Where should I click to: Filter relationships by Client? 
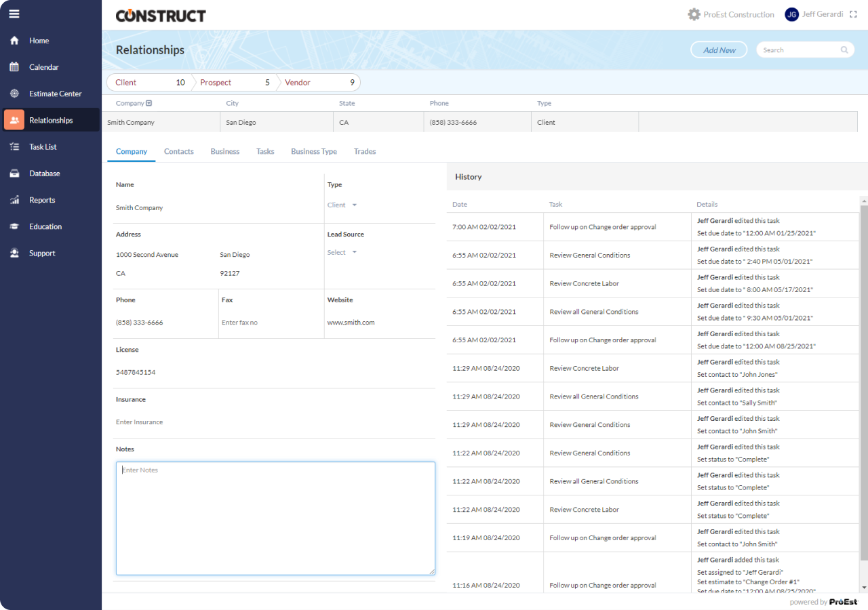click(x=126, y=82)
